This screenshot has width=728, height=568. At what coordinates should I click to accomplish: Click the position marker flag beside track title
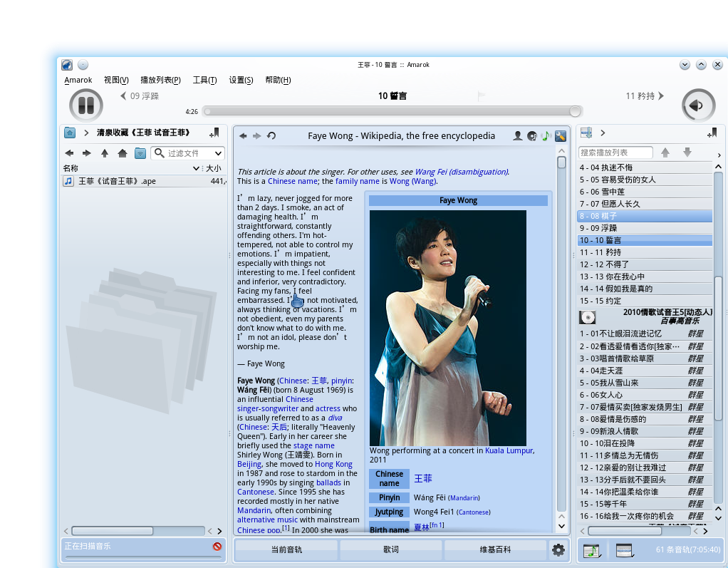tap(482, 96)
